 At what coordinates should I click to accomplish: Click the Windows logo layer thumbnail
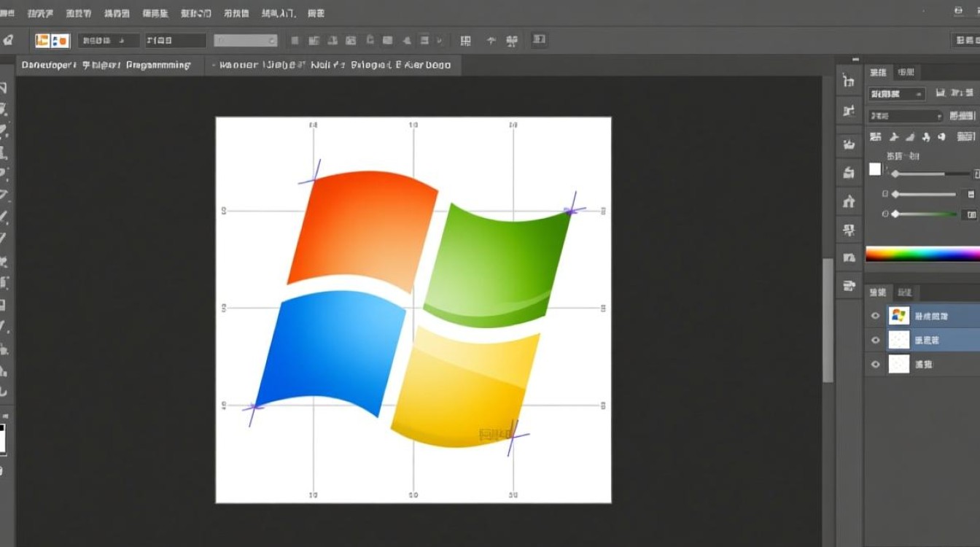898,315
